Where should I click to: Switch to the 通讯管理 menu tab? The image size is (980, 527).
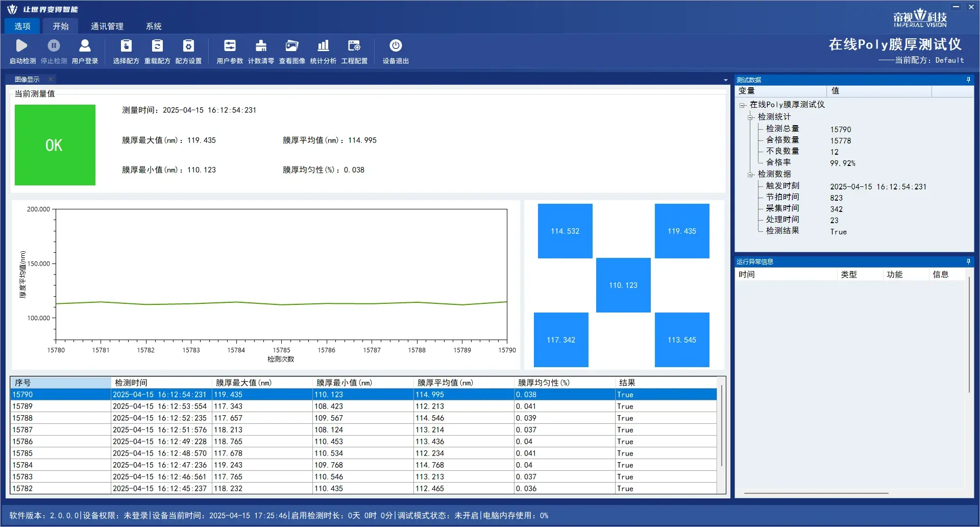point(107,26)
